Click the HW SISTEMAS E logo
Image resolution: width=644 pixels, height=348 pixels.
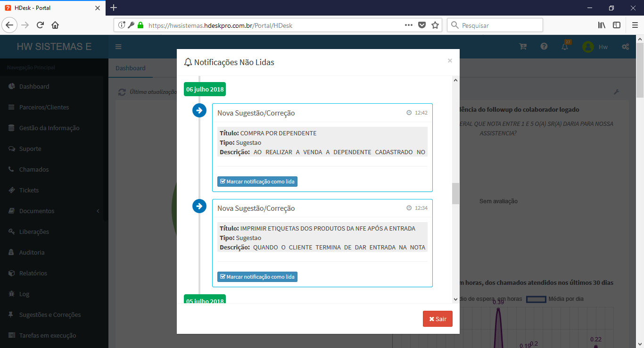(54, 47)
